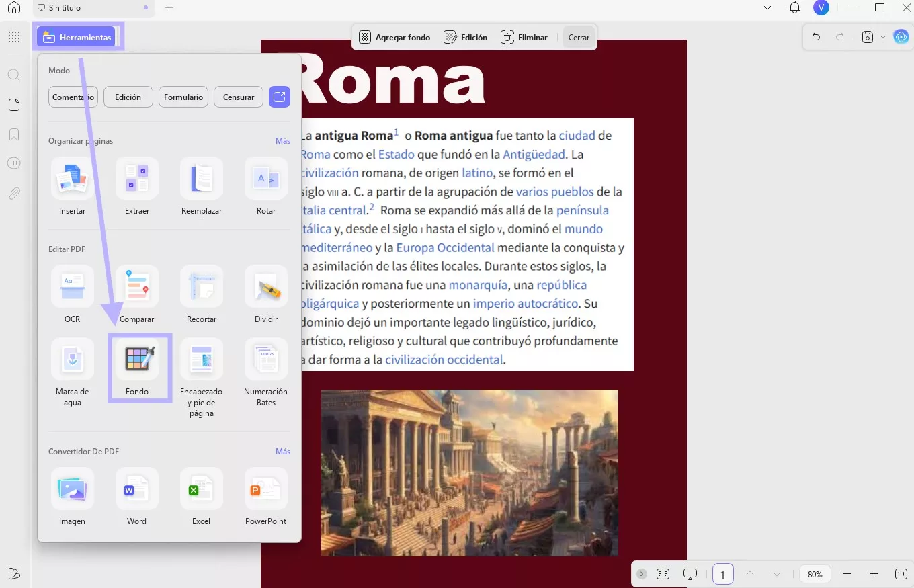Choose the Extraer pages tool
This screenshot has width=914, height=588.
point(137,186)
